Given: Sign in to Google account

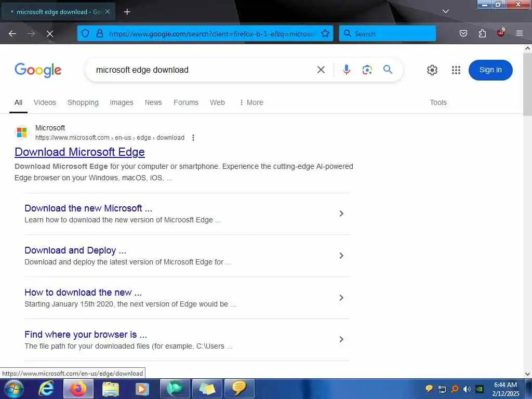Looking at the screenshot, I should click(x=490, y=70).
